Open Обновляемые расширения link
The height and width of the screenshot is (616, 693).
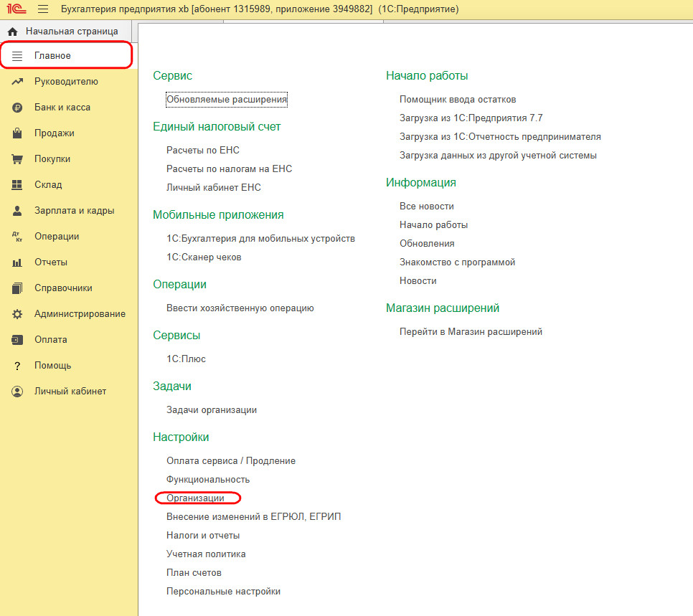point(227,100)
